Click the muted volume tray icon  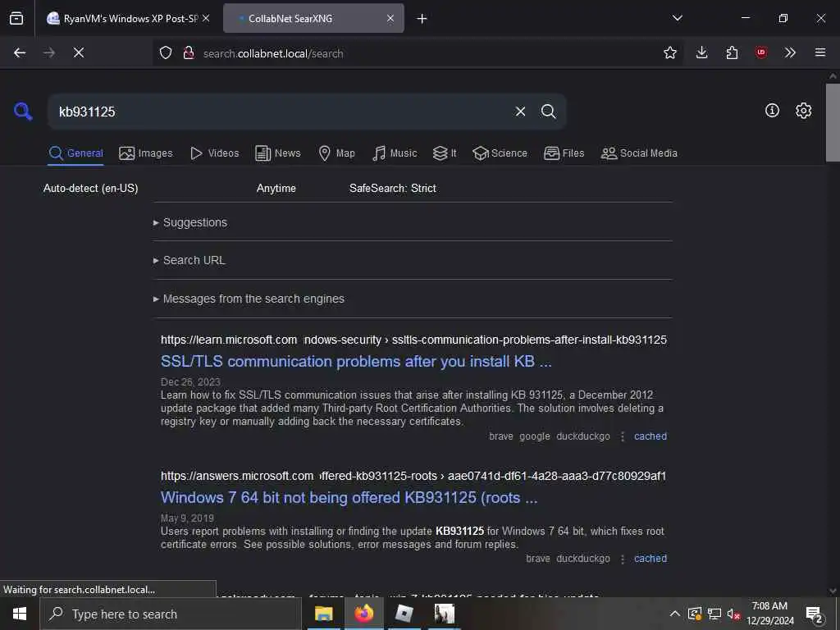click(x=733, y=614)
